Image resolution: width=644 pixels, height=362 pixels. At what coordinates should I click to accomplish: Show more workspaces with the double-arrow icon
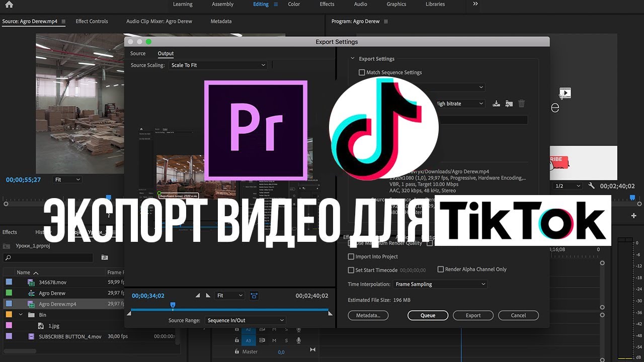coord(475,4)
